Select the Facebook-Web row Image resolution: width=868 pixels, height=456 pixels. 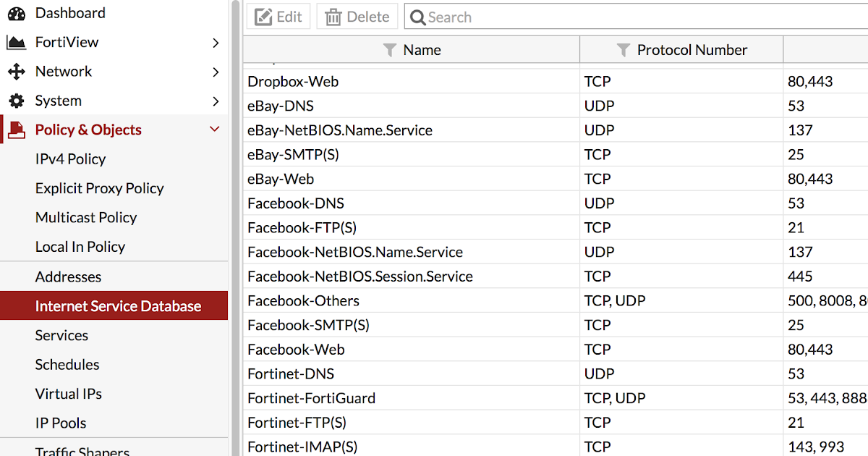(x=296, y=350)
